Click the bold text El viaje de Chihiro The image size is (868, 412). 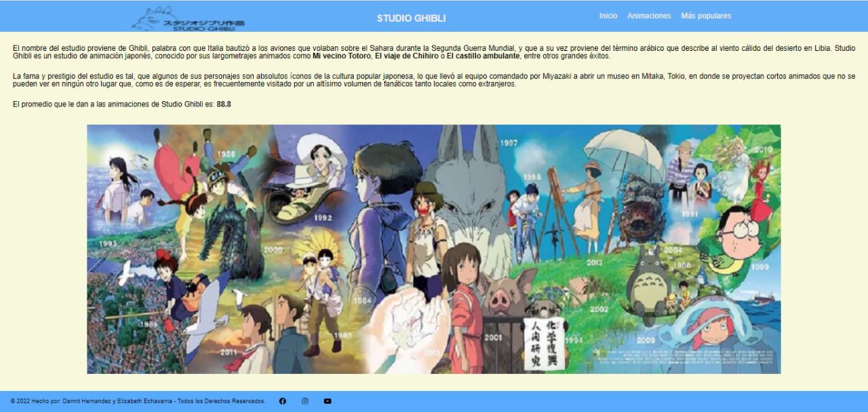[x=406, y=56]
